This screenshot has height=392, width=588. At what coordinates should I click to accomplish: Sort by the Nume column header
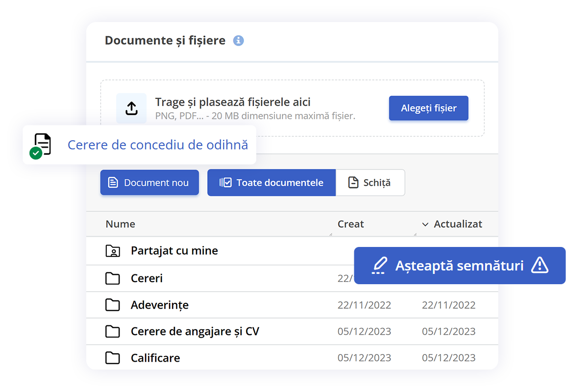121,224
